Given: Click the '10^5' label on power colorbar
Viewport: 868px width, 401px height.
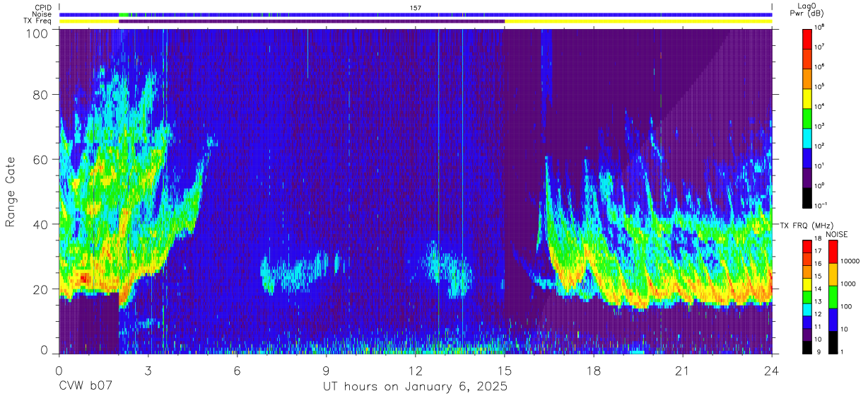Looking at the screenshot, I should coord(821,87).
